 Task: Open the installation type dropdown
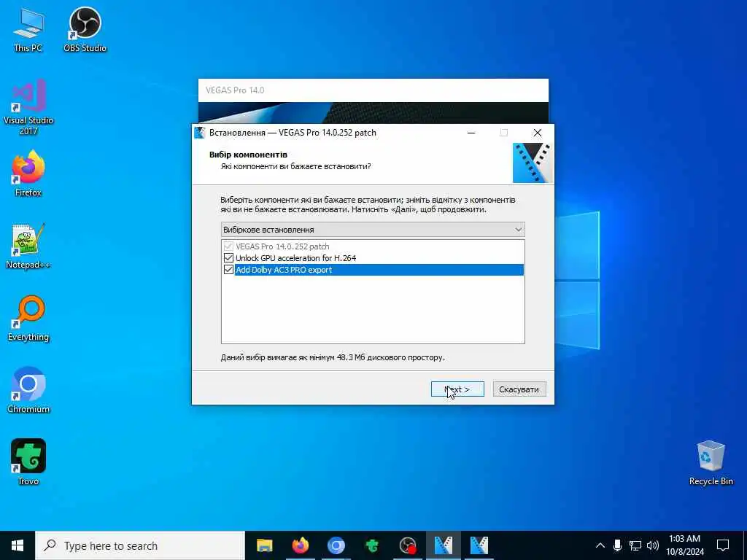pos(373,230)
